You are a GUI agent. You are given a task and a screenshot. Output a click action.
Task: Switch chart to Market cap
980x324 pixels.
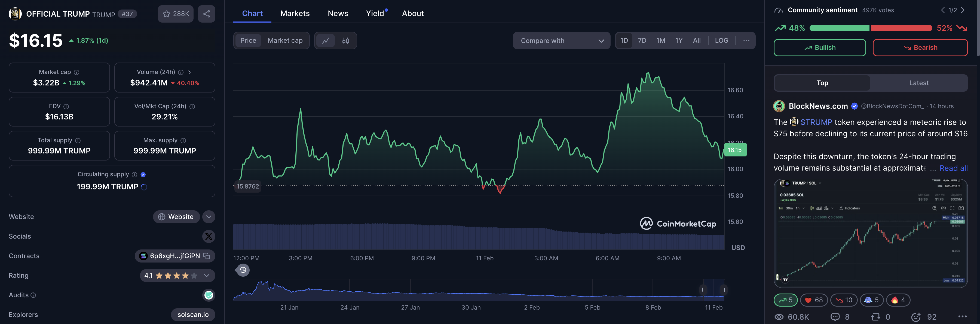(285, 41)
